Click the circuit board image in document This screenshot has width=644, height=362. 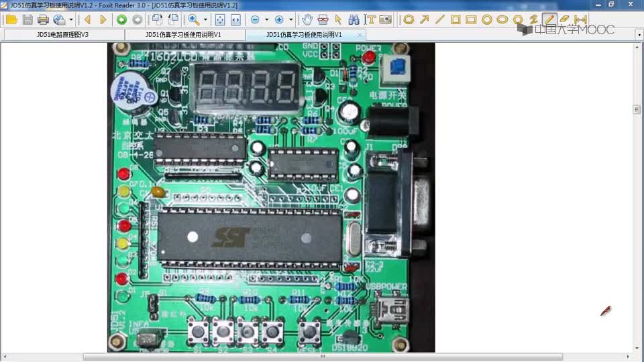pyautogui.click(x=271, y=197)
